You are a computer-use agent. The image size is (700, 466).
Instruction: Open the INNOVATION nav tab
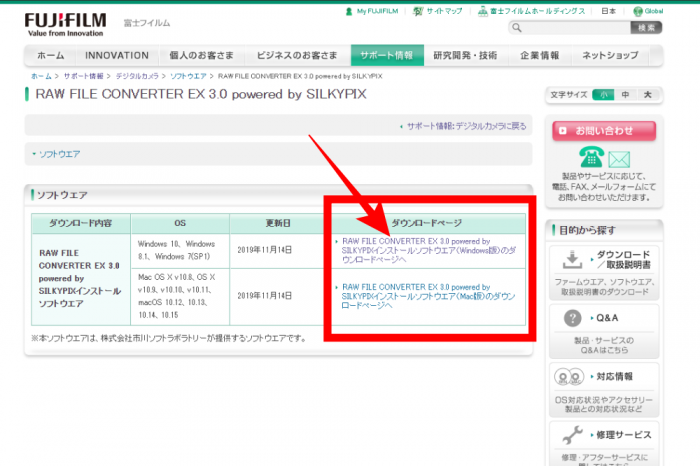[x=117, y=55]
